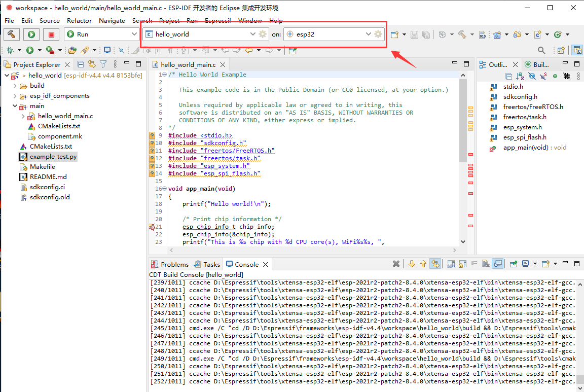Select the C/C++ perspective button
584x392 pixels.
click(577, 50)
